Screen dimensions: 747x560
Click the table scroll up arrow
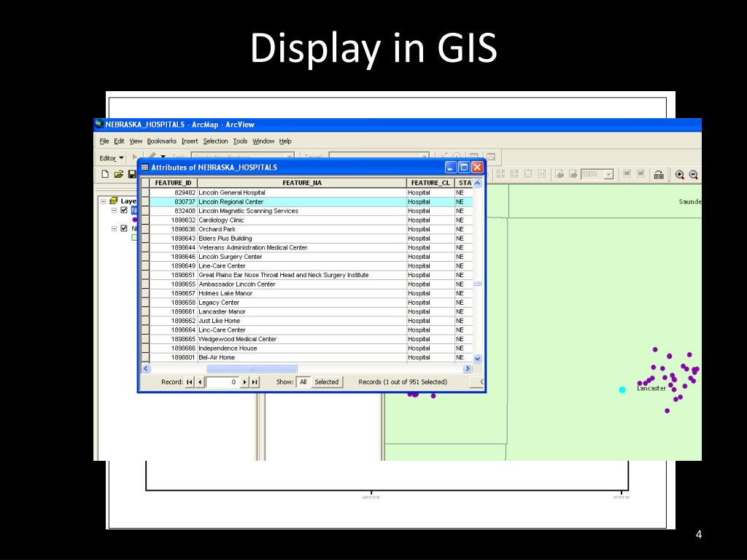click(x=477, y=183)
